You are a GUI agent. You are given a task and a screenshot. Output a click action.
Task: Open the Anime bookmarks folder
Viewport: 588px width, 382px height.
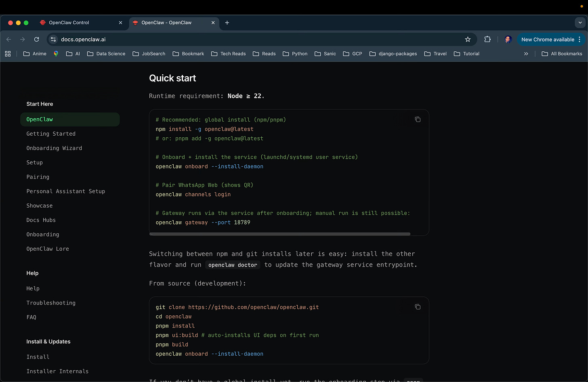35,54
